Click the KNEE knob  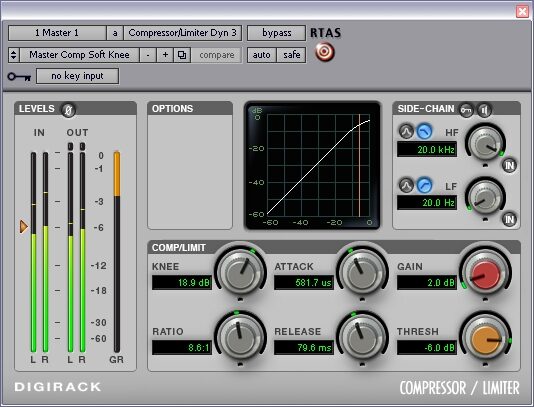(240, 273)
